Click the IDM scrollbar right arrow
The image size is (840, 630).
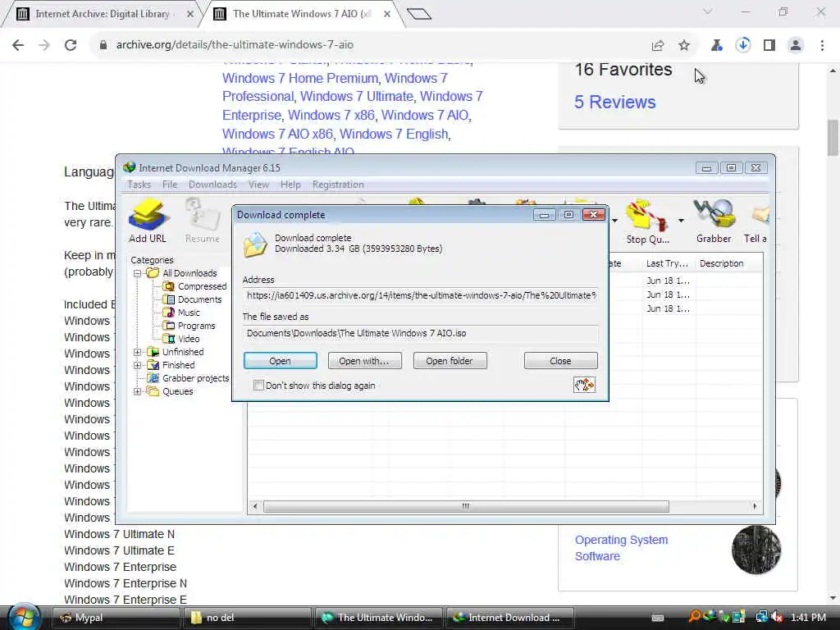point(755,506)
